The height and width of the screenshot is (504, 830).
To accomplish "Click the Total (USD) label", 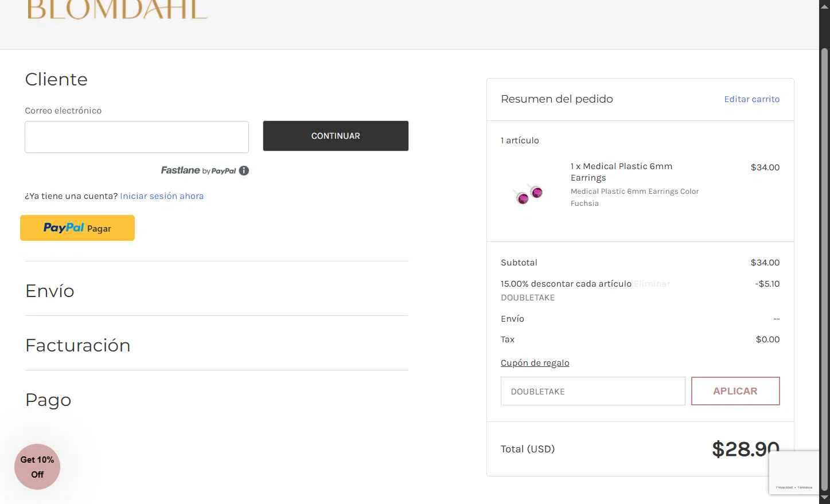I will pyautogui.click(x=528, y=449).
